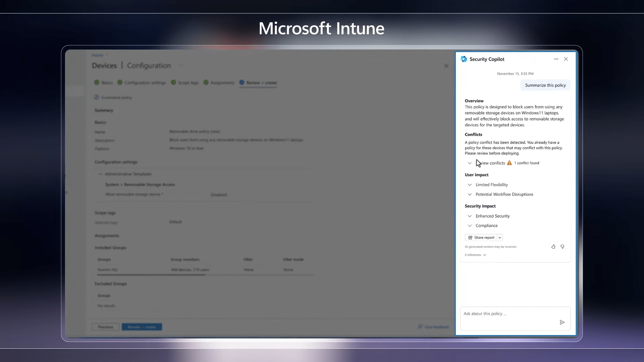Click the Review + create button
644x362 pixels.
tap(142, 327)
